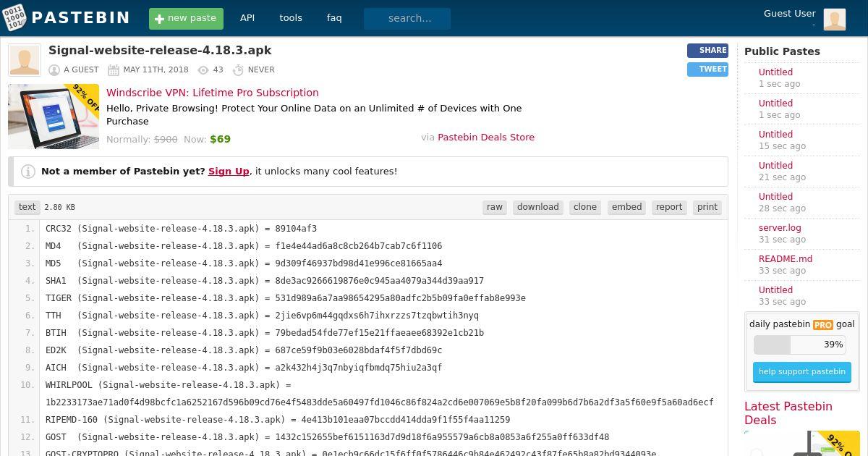
Task: Print the paste
Action: coord(707,207)
